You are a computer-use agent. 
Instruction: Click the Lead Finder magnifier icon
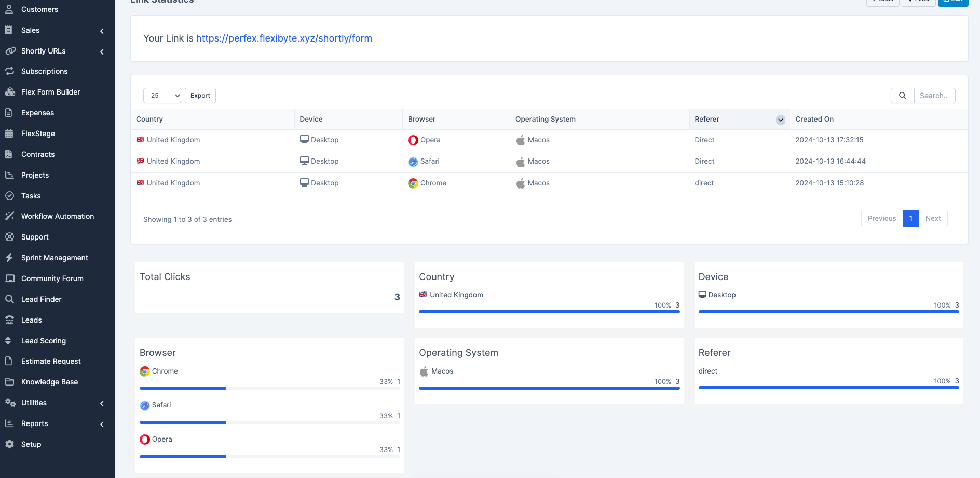(x=9, y=299)
